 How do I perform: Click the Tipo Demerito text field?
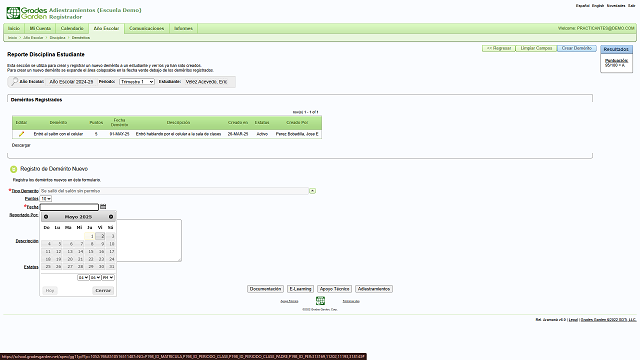pyautogui.click(x=174, y=191)
